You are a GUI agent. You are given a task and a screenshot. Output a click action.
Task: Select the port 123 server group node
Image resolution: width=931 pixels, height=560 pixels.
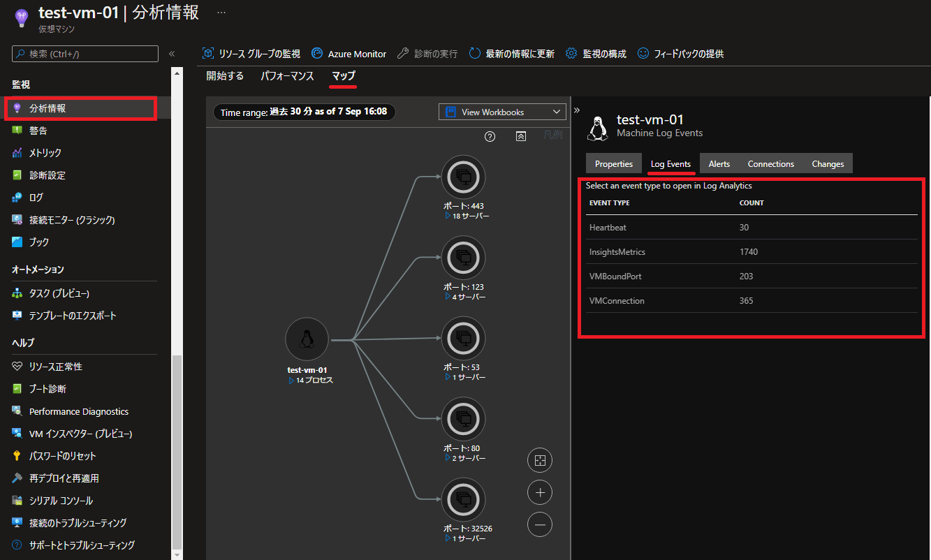pyautogui.click(x=463, y=258)
